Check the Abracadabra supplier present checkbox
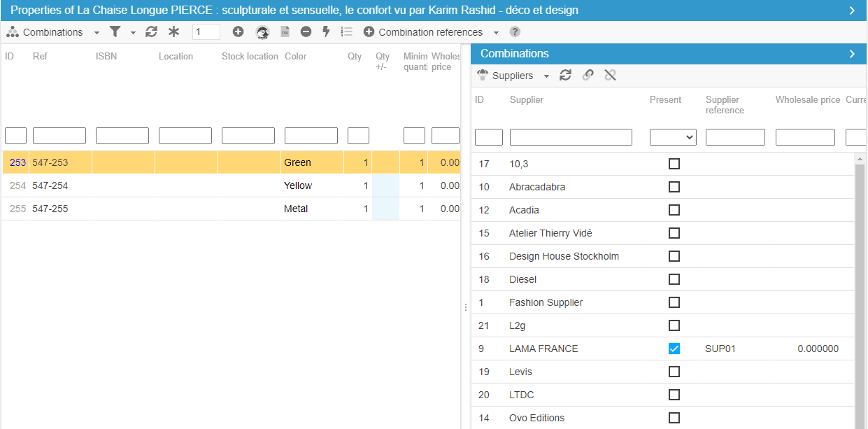The image size is (868, 429). tap(674, 187)
